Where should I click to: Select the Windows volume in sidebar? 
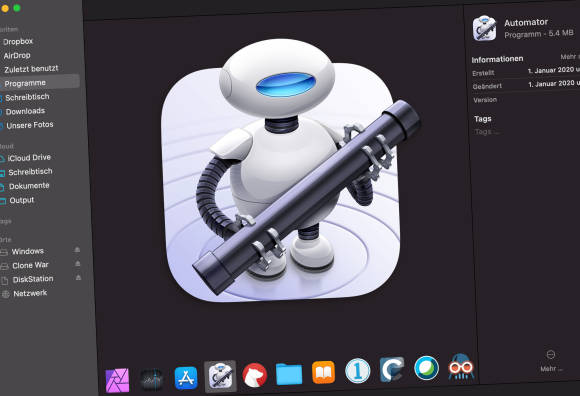[x=27, y=251]
